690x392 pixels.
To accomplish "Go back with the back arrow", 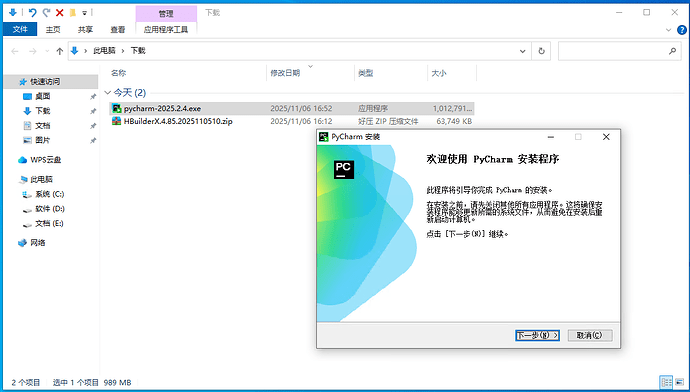I will 15,51.
